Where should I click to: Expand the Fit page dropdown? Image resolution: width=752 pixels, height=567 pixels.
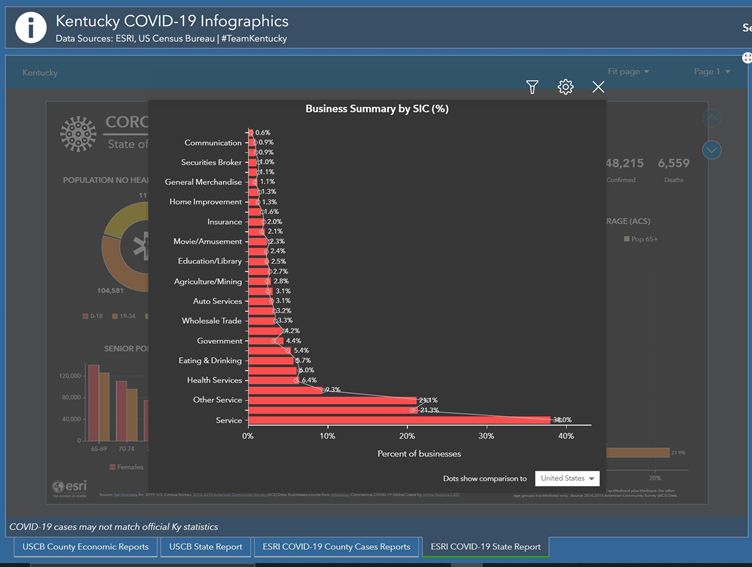point(628,72)
